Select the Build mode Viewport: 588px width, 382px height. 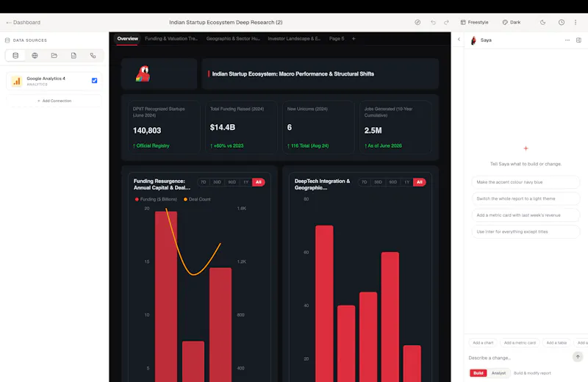coord(478,373)
